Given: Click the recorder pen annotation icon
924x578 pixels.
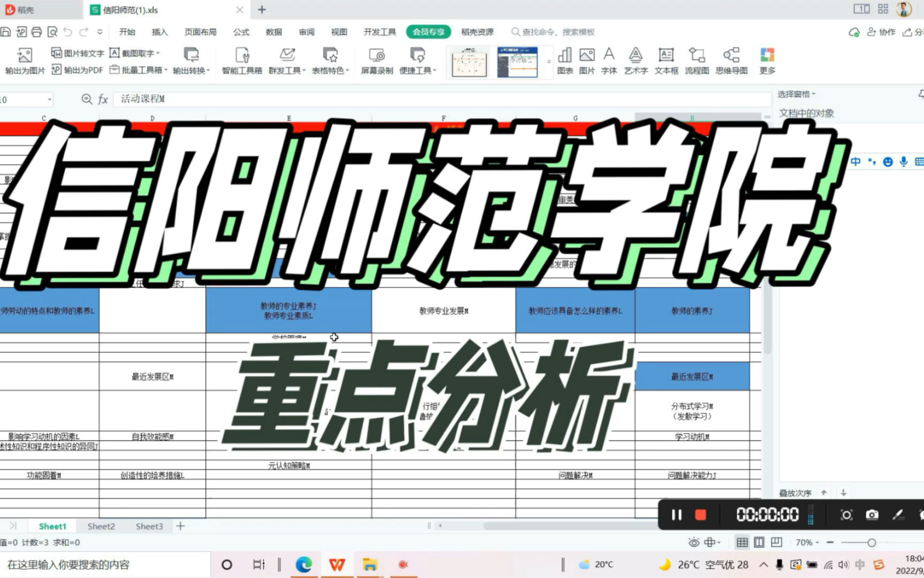Looking at the screenshot, I should [x=898, y=514].
